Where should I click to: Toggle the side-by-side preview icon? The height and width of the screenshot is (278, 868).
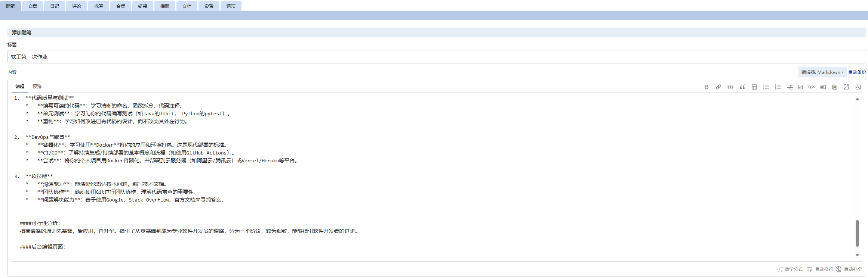[823, 87]
